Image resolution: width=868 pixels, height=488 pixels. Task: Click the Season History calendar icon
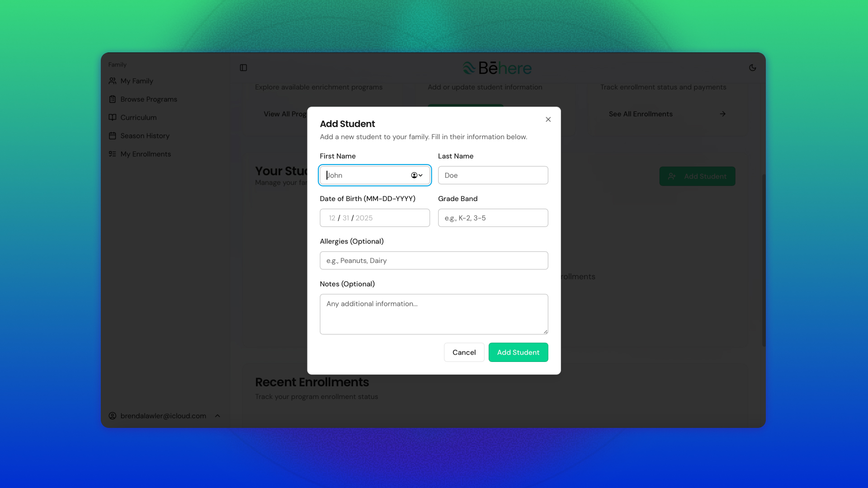click(x=112, y=136)
